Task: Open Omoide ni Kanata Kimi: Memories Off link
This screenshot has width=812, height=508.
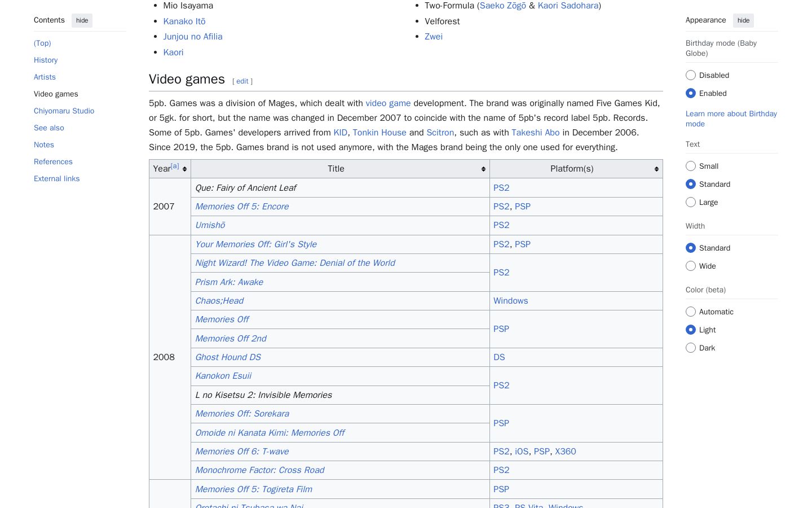Action: [x=270, y=433]
